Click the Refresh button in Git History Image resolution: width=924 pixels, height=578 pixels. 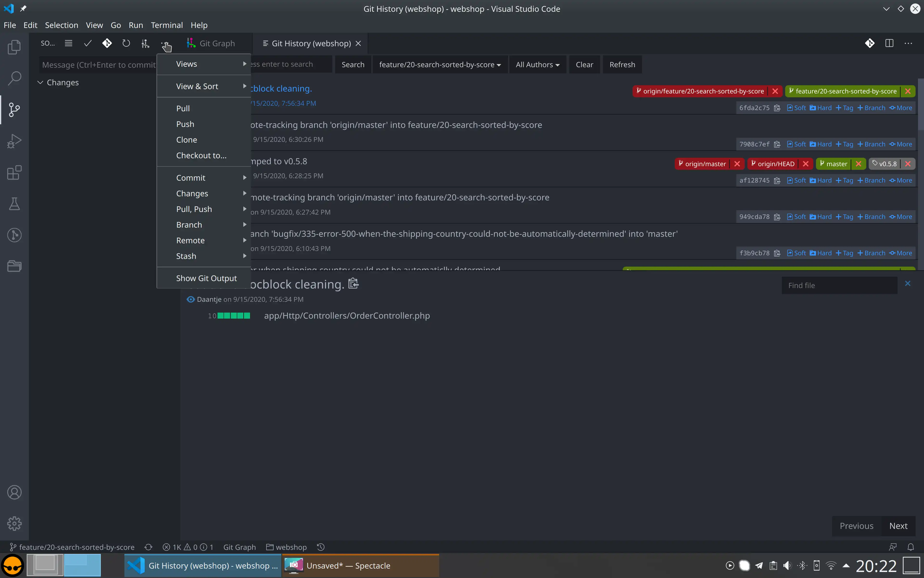coord(622,65)
